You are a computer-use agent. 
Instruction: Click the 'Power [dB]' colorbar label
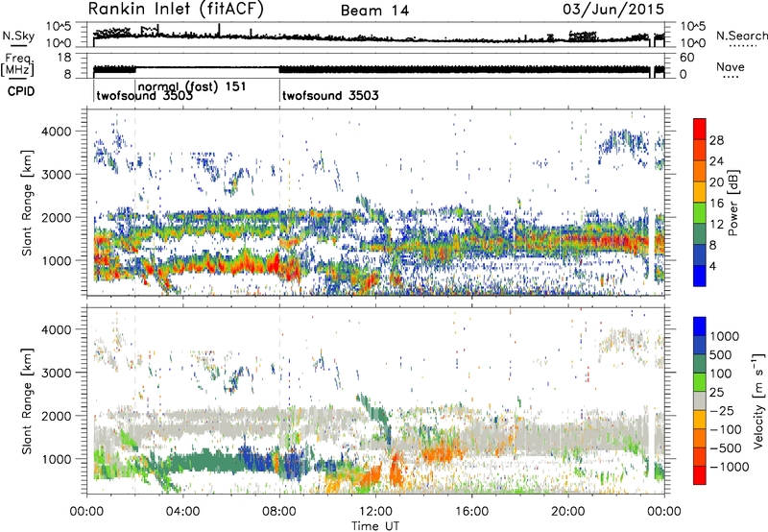tap(732, 203)
